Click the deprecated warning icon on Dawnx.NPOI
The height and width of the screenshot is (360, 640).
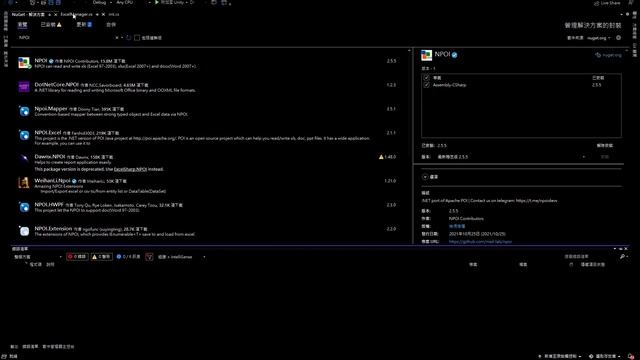(381, 157)
